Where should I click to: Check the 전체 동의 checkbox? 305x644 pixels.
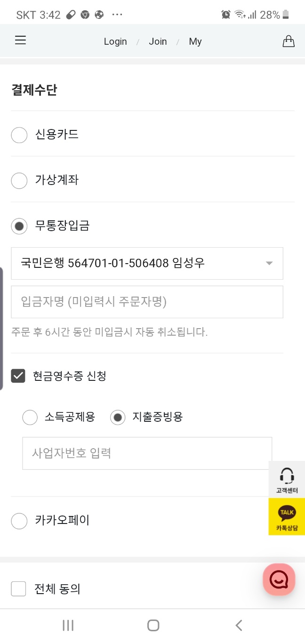coord(18,589)
